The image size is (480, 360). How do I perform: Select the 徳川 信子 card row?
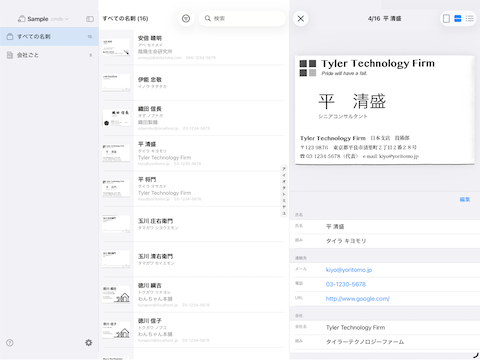click(193, 330)
